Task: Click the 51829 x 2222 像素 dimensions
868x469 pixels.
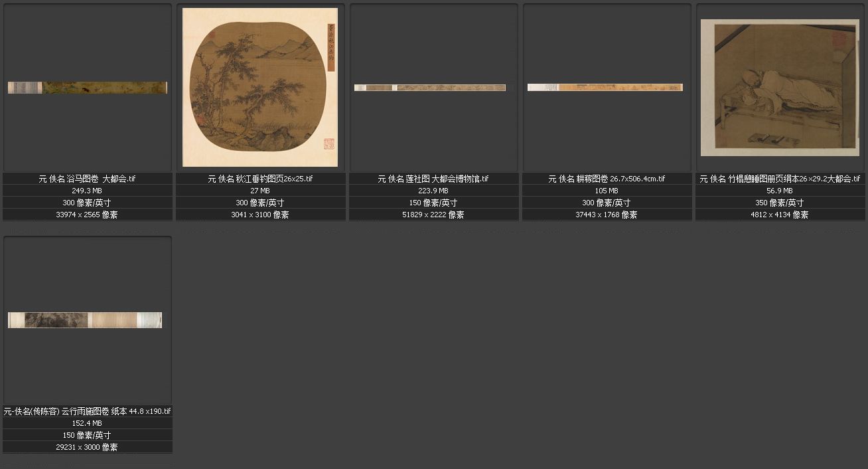Action: (x=433, y=215)
